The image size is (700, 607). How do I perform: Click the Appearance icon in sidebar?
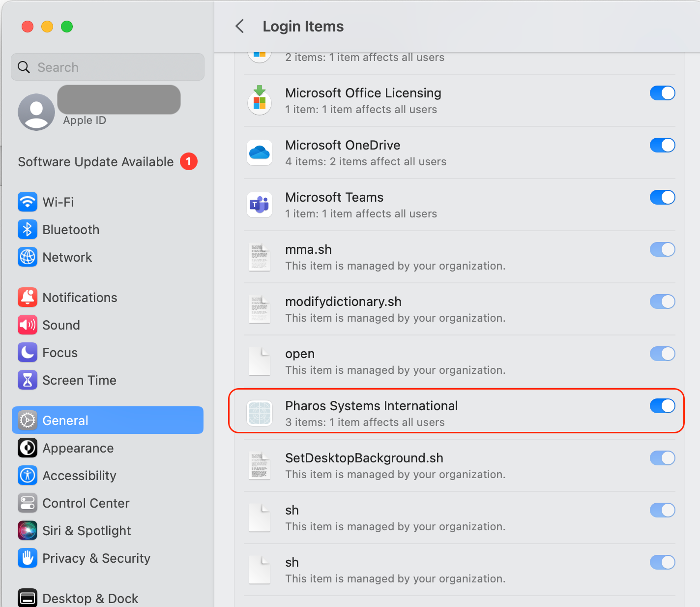click(x=28, y=448)
